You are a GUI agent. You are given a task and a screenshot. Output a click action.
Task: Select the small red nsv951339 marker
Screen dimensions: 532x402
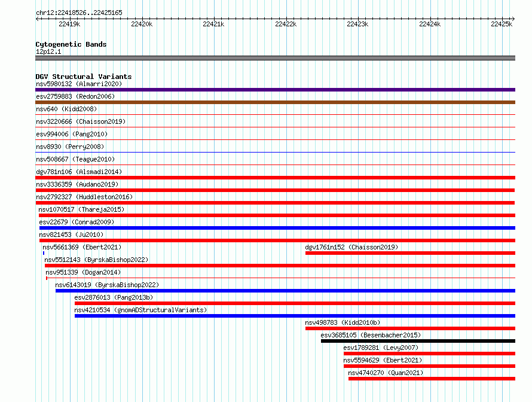pos(47,278)
